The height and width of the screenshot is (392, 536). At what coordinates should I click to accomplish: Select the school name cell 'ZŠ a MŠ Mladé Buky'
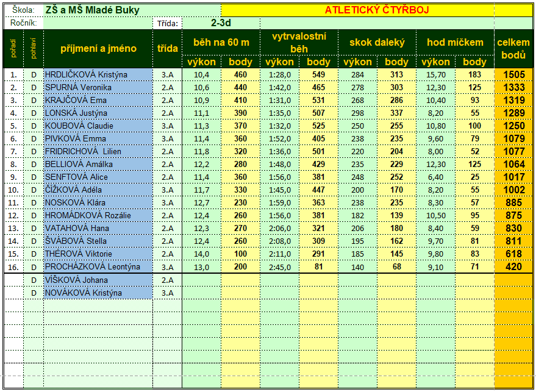(132, 10)
